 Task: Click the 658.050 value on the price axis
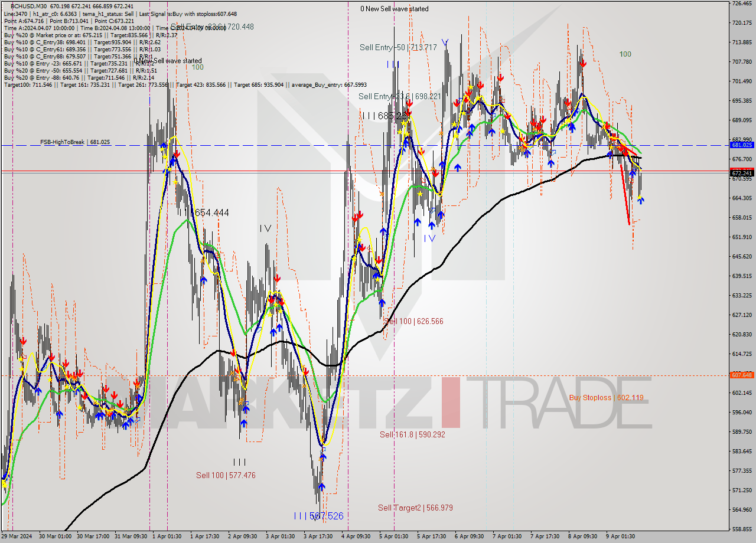click(742, 218)
